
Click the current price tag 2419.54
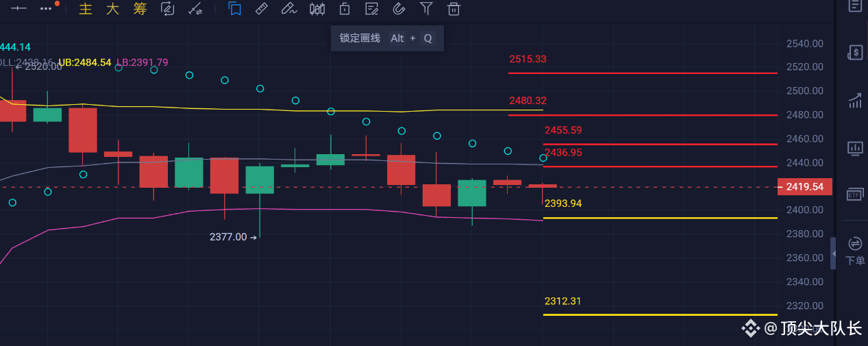click(x=804, y=186)
